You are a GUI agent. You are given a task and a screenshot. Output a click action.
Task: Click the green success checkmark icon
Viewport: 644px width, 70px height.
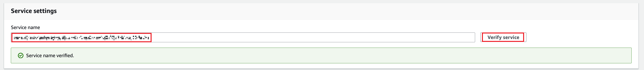click(21, 55)
